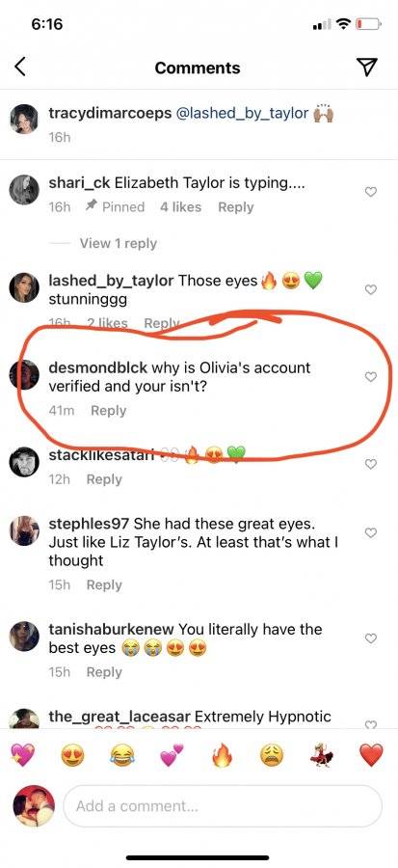The image size is (398, 868).
Task: Insert the heart-eyes emoji quick reaction
Action: 73,754
